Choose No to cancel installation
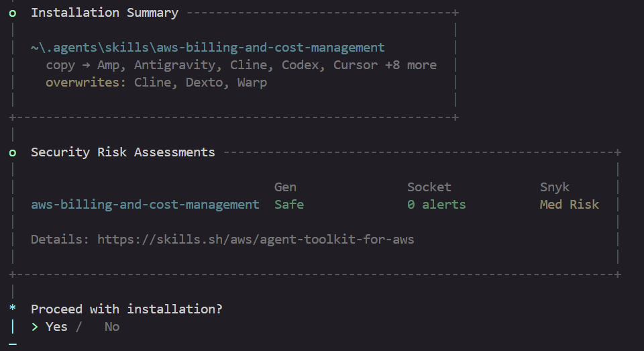 click(x=112, y=327)
